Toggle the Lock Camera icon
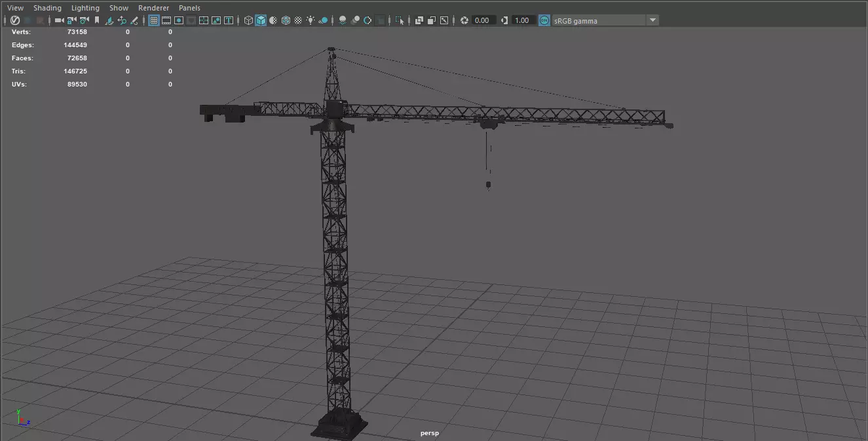Viewport: 868px width, 441px height. [x=71, y=20]
